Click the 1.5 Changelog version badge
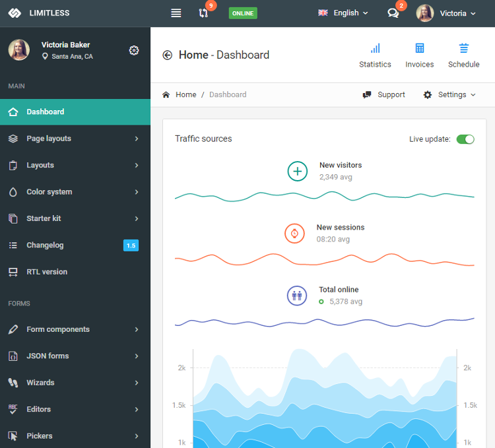495x448 pixels. pos(131,245)
